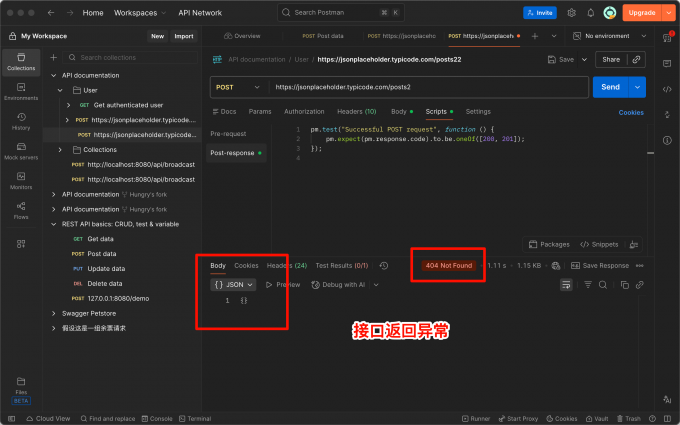Select the Delete data request
The width and height of the screenshot is (680, 425).
[x=105, y=284]
